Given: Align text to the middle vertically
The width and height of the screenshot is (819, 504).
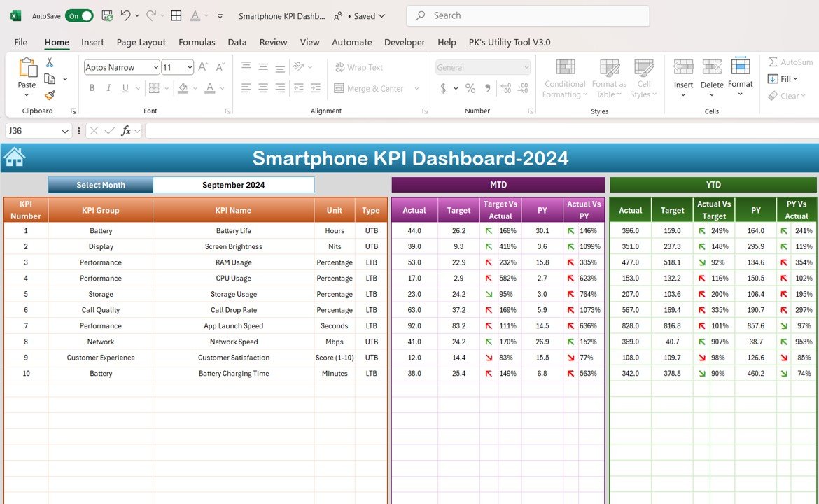Looking at the screenshot, I should click(x=263, y=67).
